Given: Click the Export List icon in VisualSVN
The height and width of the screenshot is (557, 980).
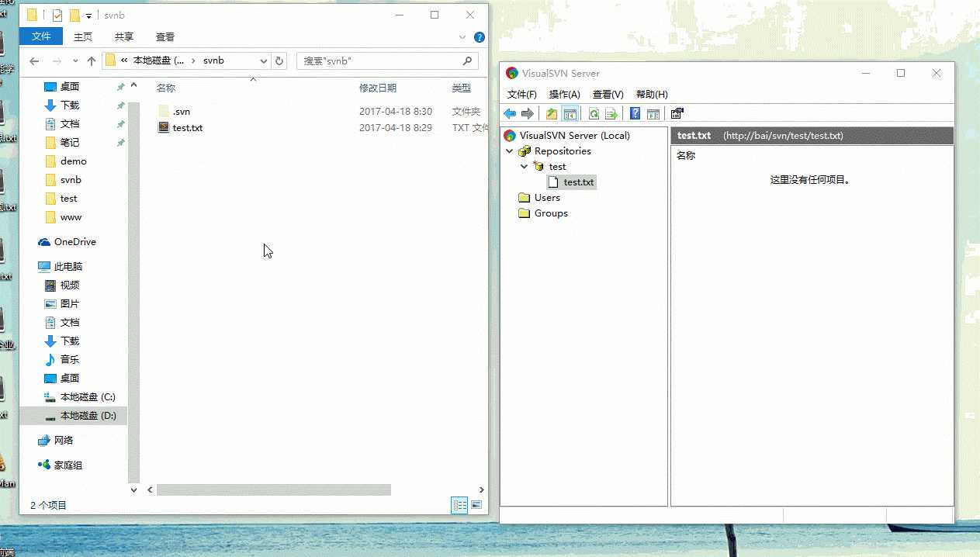Looking at the screenshot, I should pyautogui.click(x=611, y=114).
